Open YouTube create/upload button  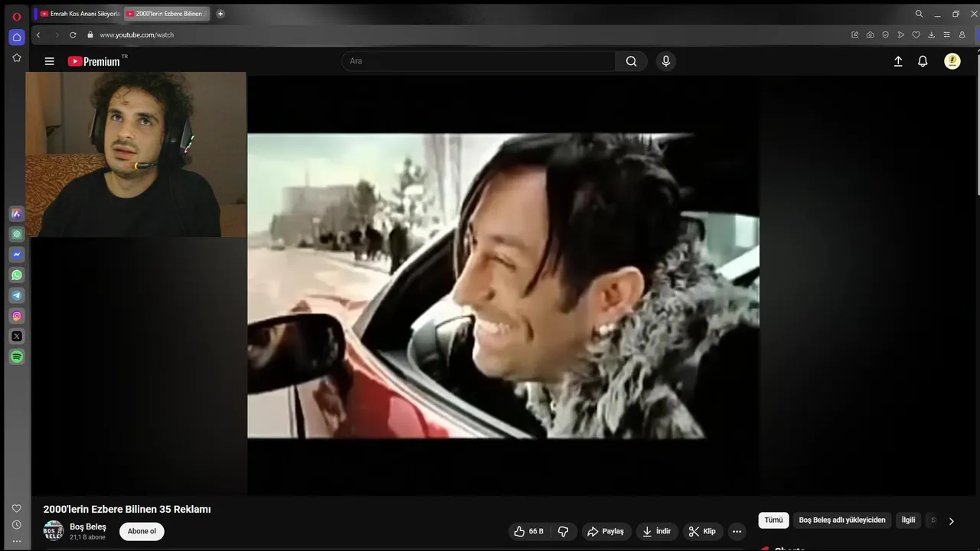click(x=898, y=61)
